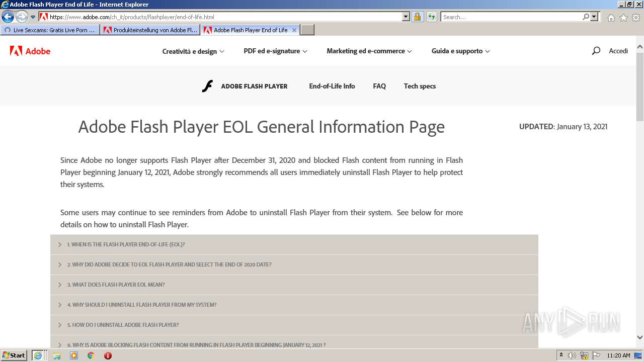
Task: Go forward with the browser Forward arrow
Action: pos(21,17)
